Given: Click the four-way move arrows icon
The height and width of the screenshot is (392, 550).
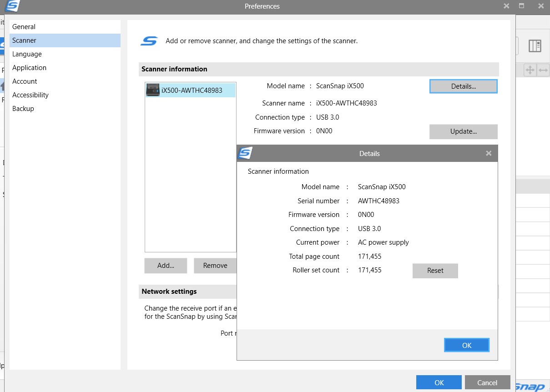Looking at the screenshot, I should pos(530,70).
